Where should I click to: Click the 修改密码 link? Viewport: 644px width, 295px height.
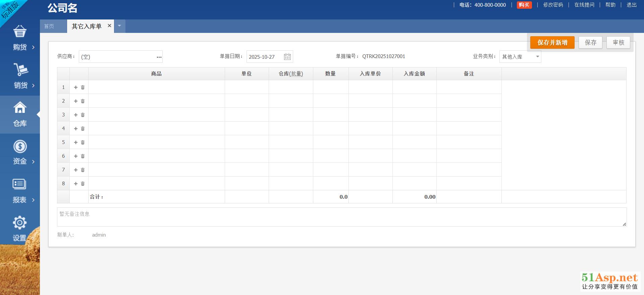click(x=553, y=5)
